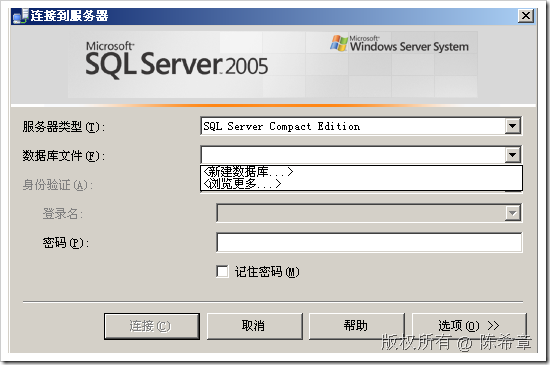550x365 pixels.
Task: Click the 登录名 combo box field
Action: tap(369, 213)
